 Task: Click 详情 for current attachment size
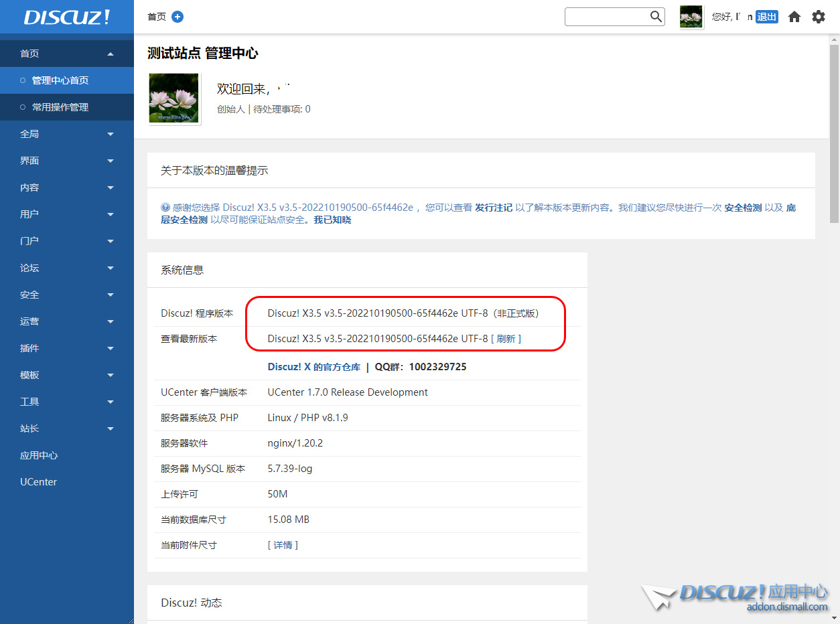coord(283,545)
